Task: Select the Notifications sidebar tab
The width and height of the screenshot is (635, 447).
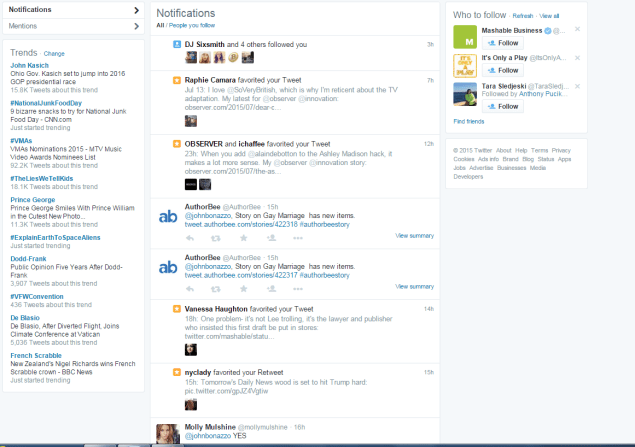Action: point(73,10)
